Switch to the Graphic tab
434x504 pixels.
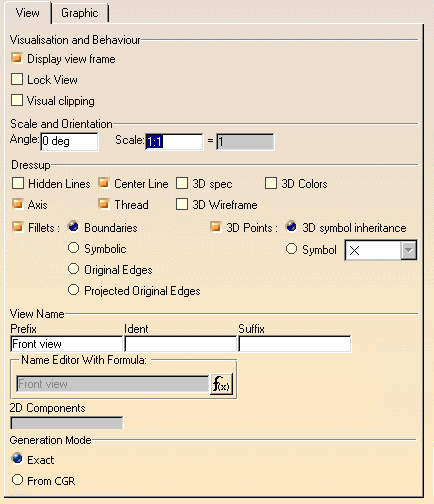point(80,13)
